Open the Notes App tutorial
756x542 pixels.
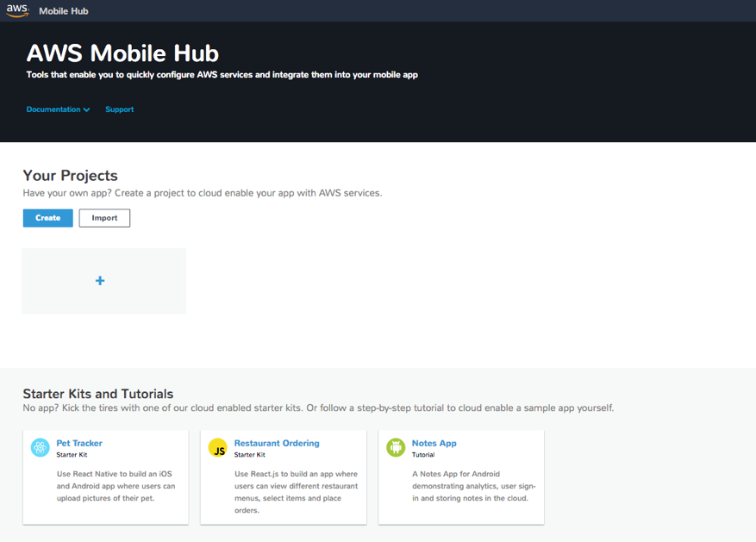434,443
